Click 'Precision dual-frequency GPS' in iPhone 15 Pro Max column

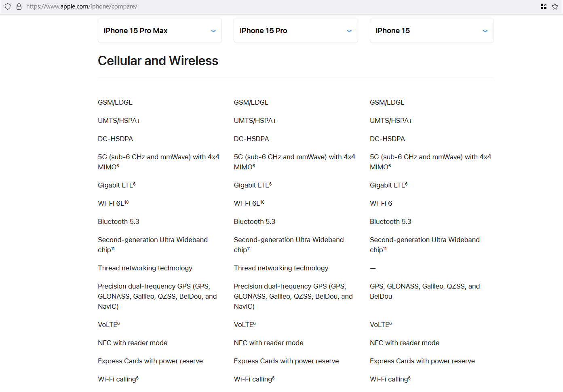[144, 286]
